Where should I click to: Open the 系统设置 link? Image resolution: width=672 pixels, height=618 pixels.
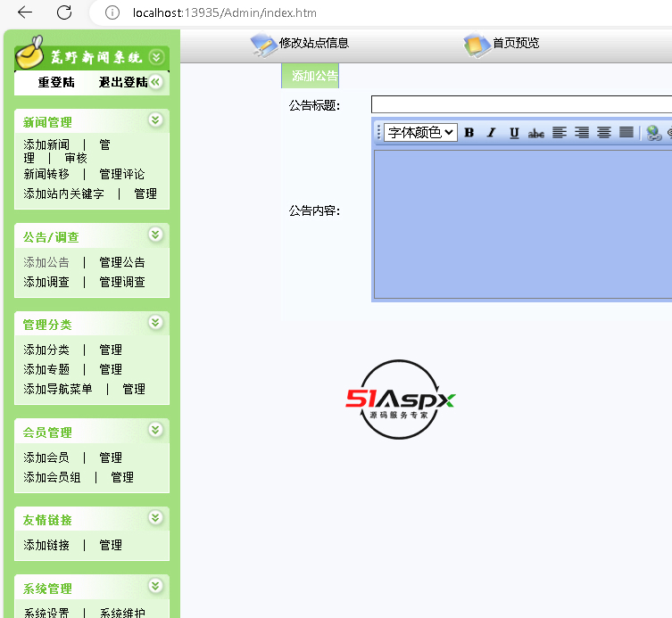pyautogui.click(x=46, y=613)
